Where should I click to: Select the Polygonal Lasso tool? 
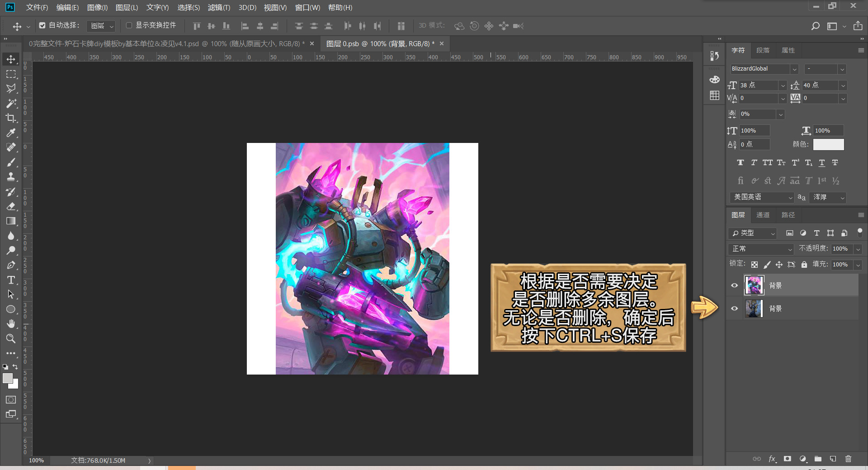tap(11, 89)
